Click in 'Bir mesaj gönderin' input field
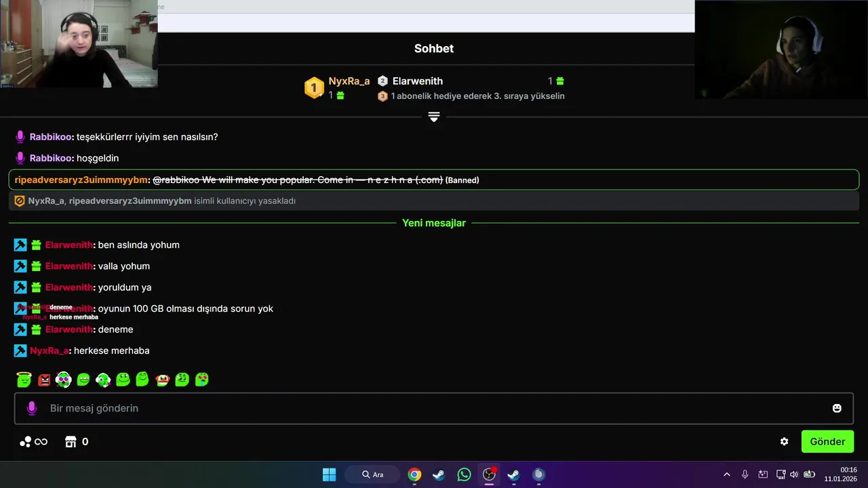This screenshot has height=488, width=868. (434, 408)
